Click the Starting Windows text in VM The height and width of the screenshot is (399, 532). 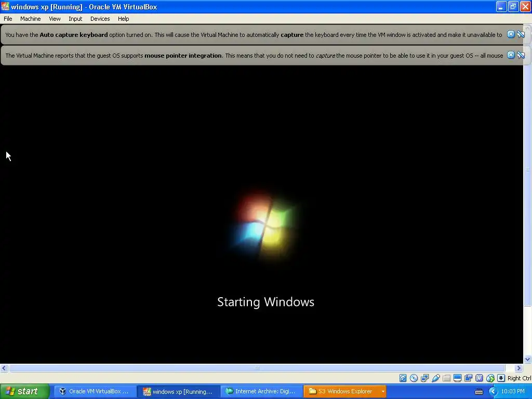(265, 302)
